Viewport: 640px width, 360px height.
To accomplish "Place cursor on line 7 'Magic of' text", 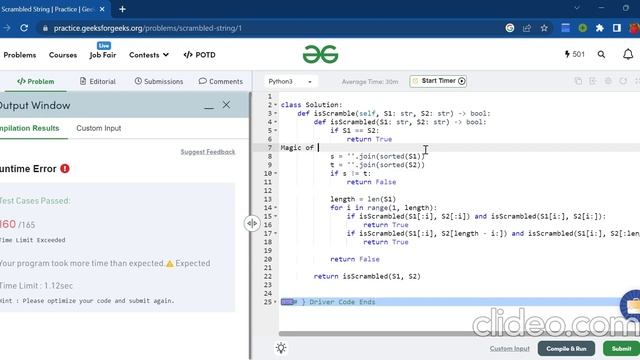I will (x=297, y=148).
